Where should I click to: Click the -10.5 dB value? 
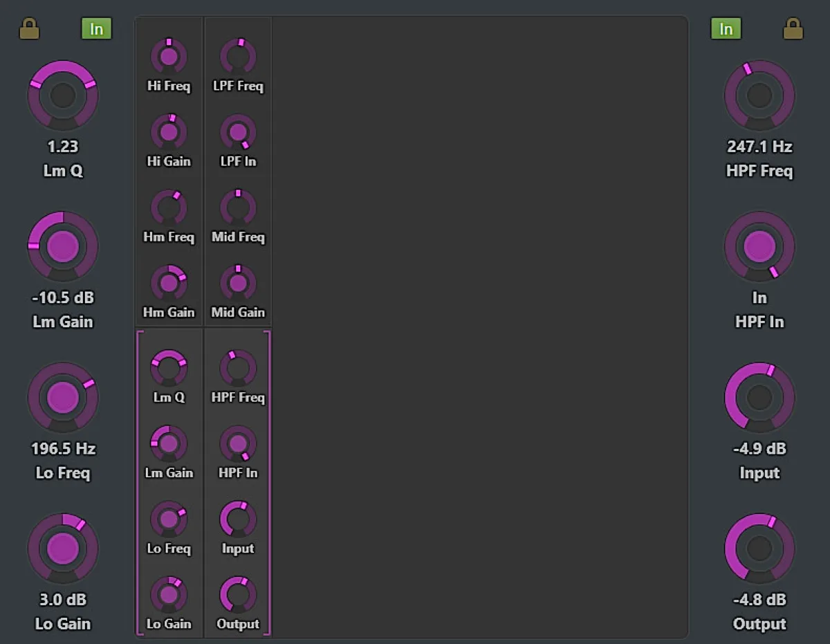click(x=63, y=297)
